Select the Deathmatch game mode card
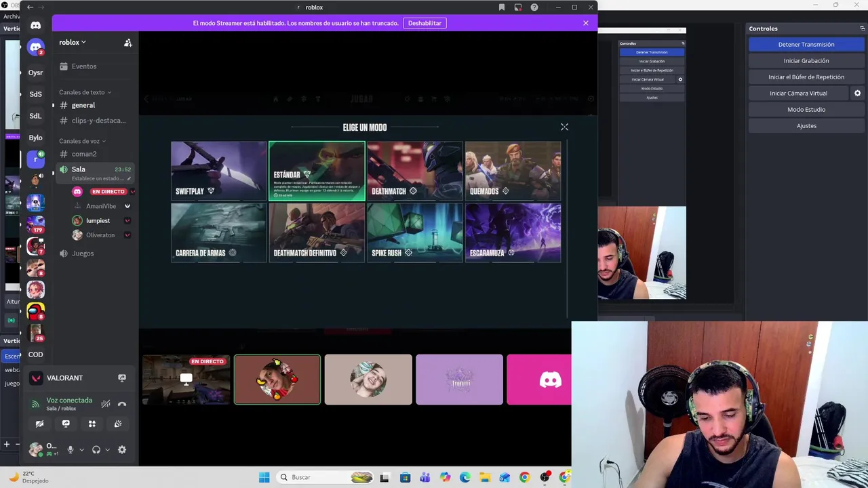Viewport: 868px width, 488px height. (x=415, y=171)
